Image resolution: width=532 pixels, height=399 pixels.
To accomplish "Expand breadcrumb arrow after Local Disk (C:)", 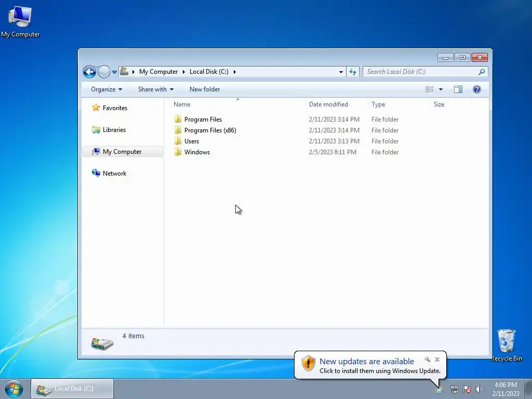I will (234, 72).
